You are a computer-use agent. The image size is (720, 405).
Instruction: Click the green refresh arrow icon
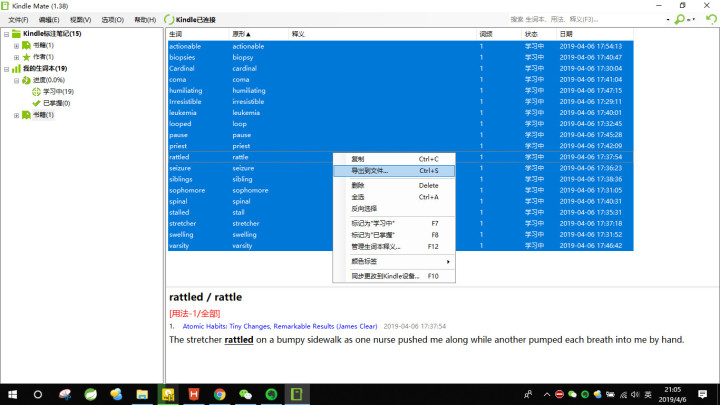[x=711, y=19]
